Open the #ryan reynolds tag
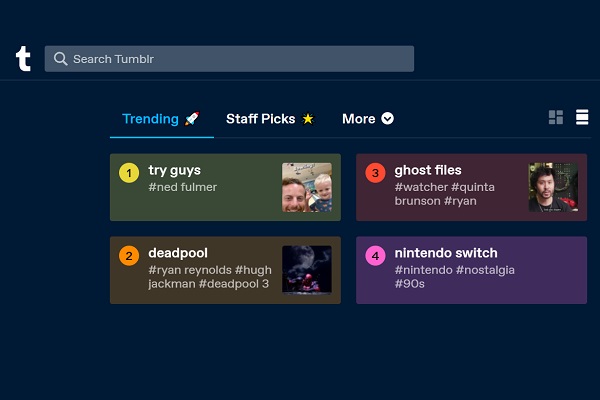The image size is (600, 400). tap(190, 270)
